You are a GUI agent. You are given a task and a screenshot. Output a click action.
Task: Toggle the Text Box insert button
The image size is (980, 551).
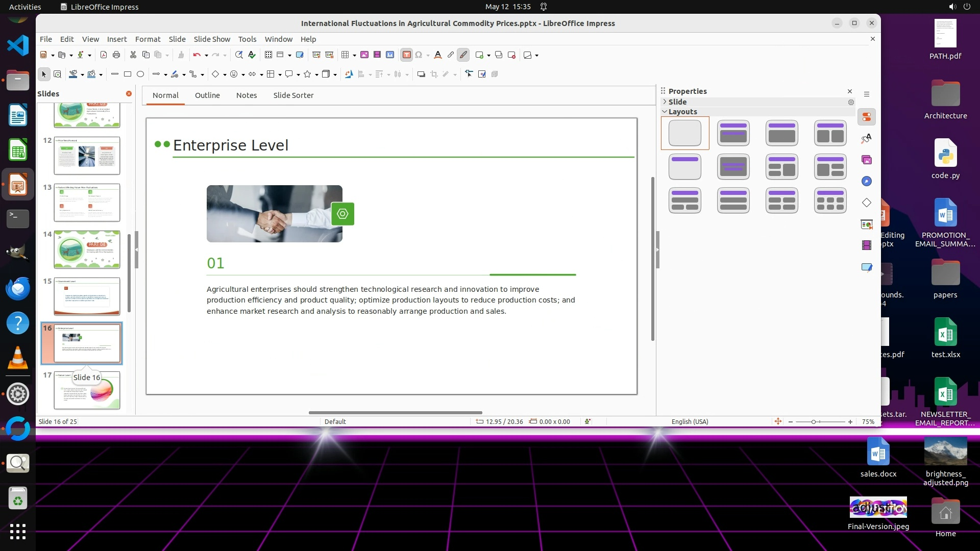406,55
